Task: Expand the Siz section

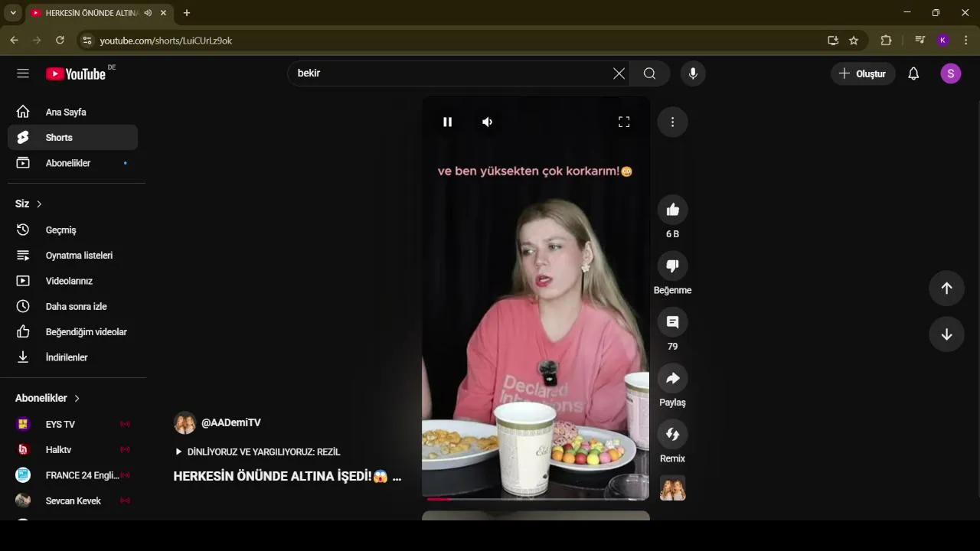Action: coord(29,204)
